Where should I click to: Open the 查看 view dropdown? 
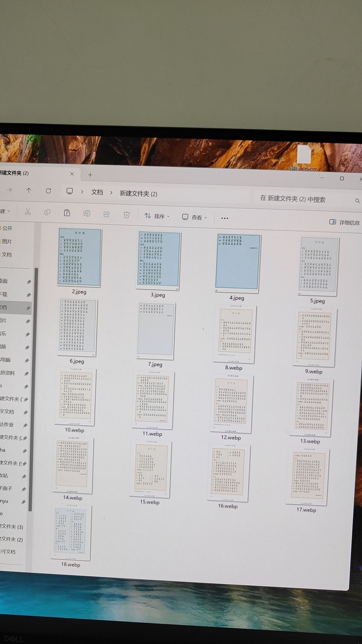[194, 217]
